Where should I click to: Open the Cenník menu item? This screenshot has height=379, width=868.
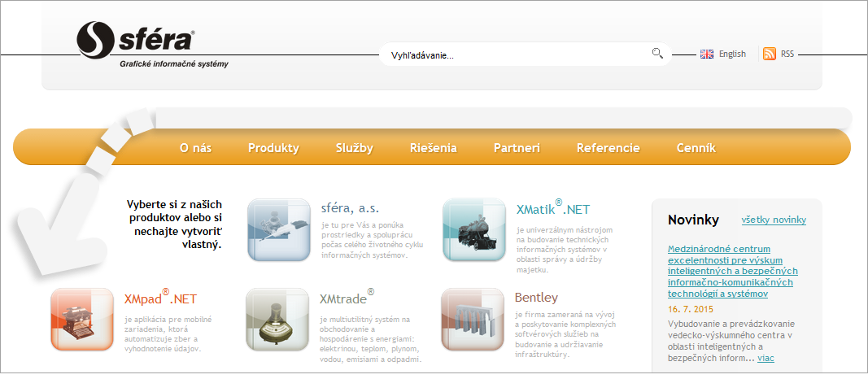(696, 148)
